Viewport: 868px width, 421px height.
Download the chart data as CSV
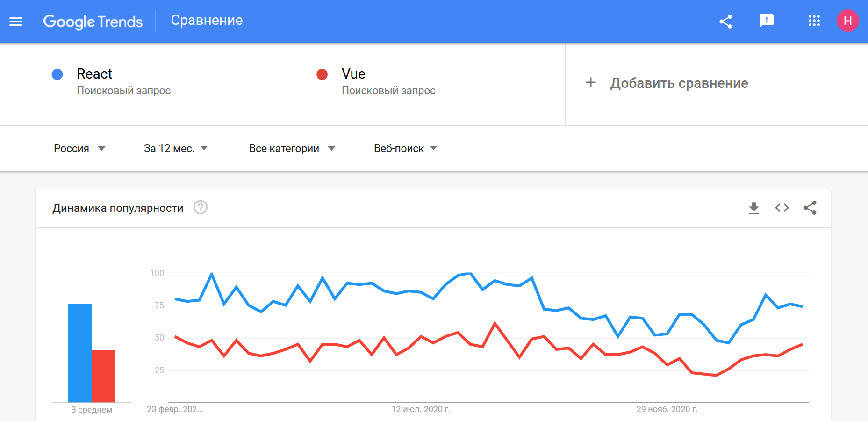coord(753,208)
